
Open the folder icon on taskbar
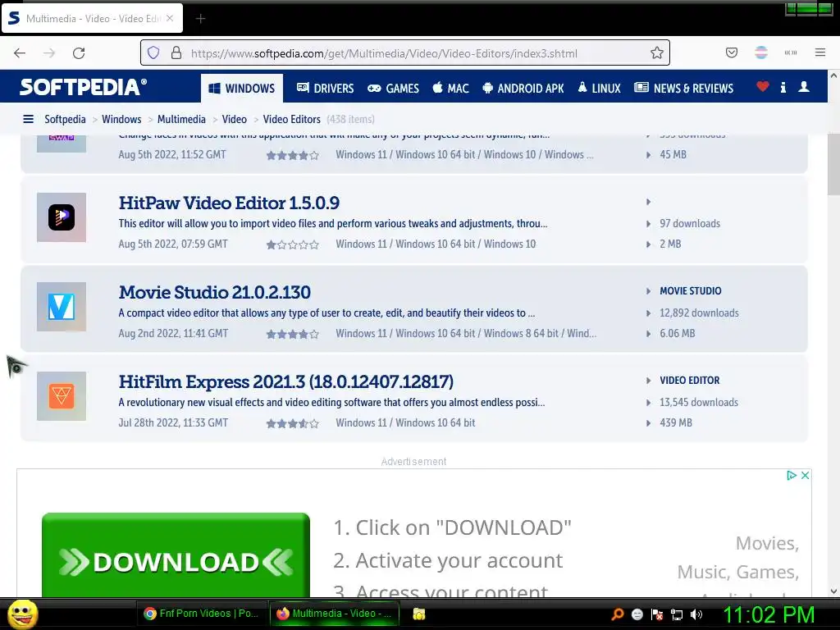[419, 614]
